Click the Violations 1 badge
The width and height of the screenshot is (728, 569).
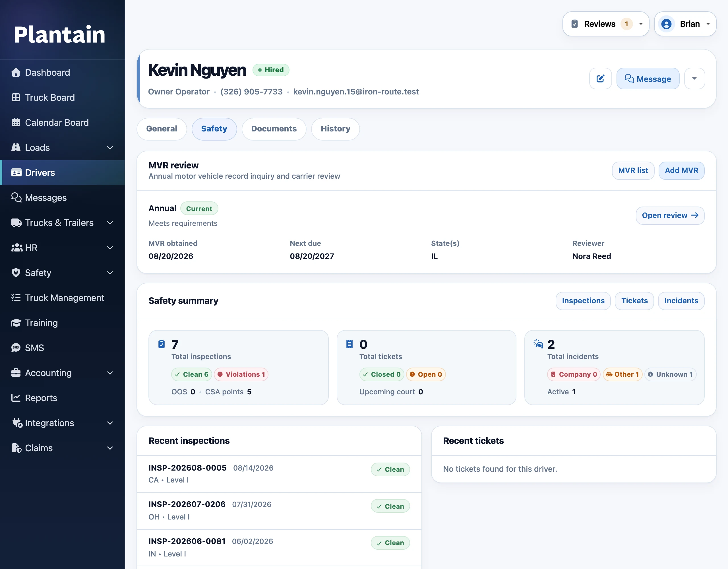(241, 374)
